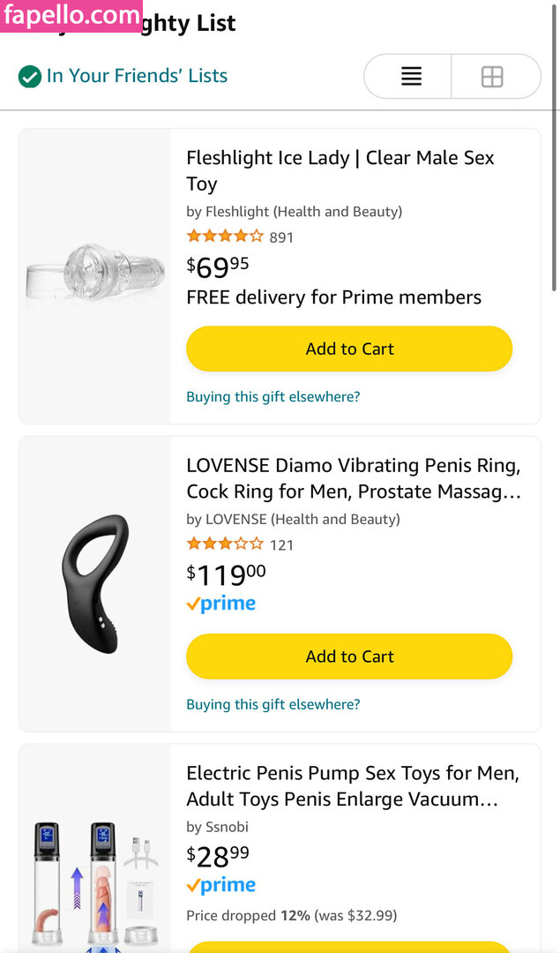560x953 pixels.
Task: Switch to grid view layout
Action: tap(492, 77)
